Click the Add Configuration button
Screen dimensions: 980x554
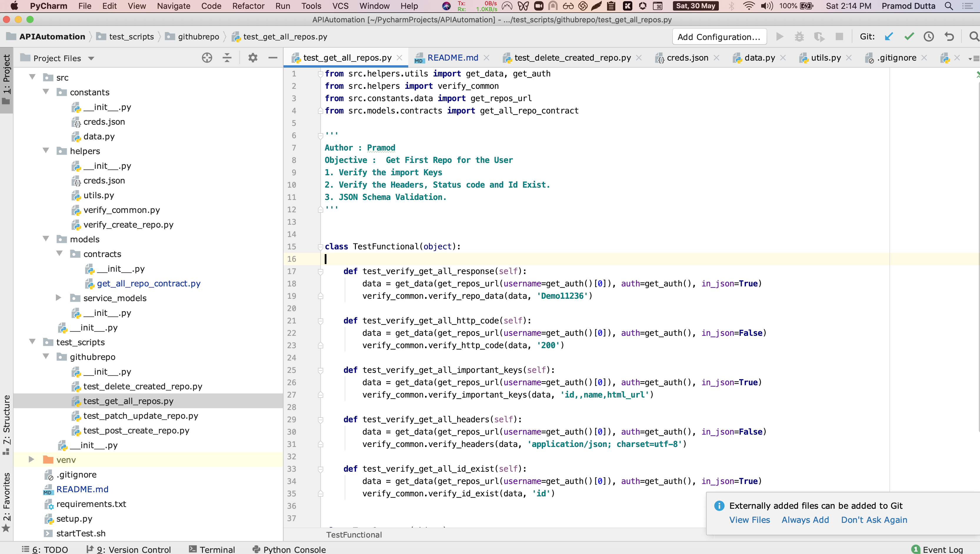[719, 37]
